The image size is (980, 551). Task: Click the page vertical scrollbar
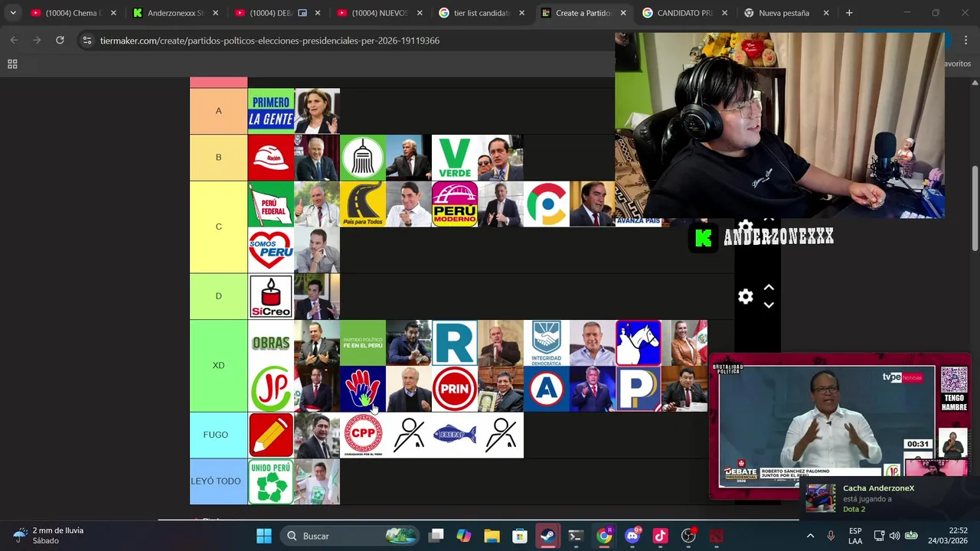point(975,207)
